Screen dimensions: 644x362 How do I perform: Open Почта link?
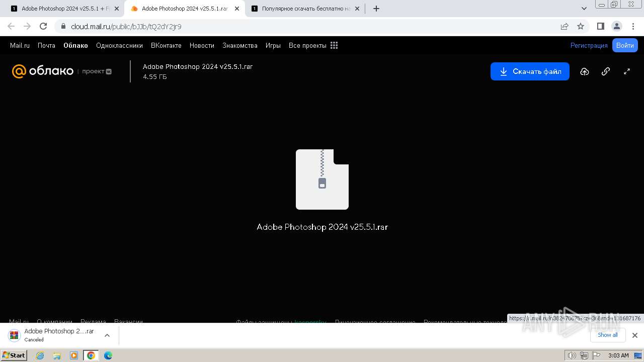46,45
